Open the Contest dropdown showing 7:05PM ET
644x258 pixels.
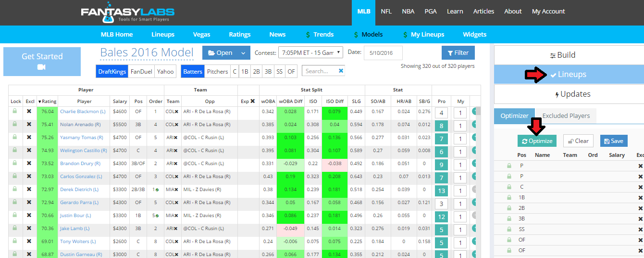tap(310, 52)
